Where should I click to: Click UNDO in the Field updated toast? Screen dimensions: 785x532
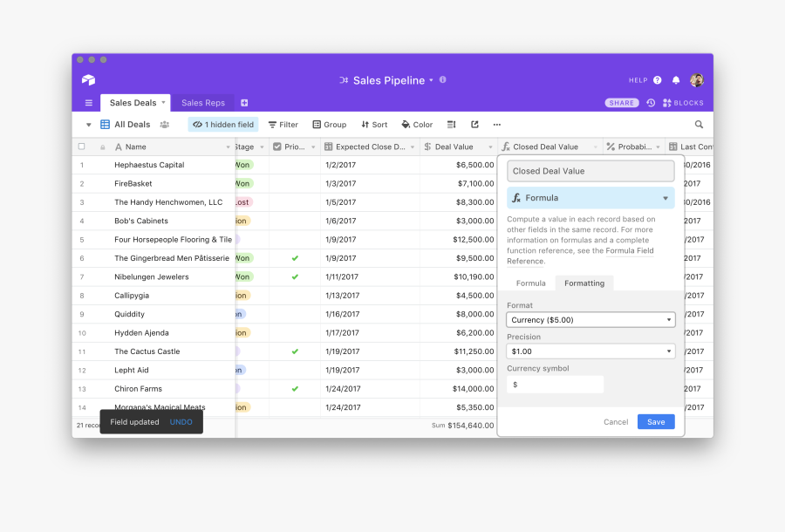[x=181, y=422]
